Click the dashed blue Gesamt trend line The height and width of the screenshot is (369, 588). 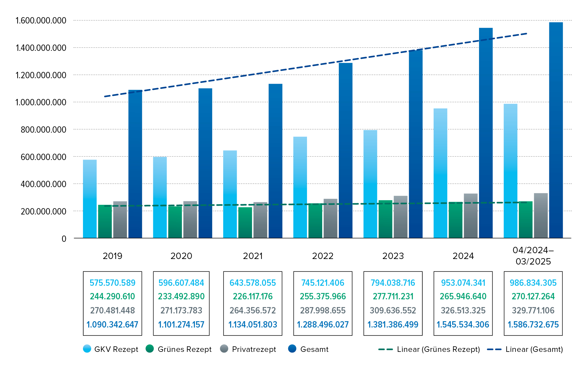click(316, 65)
